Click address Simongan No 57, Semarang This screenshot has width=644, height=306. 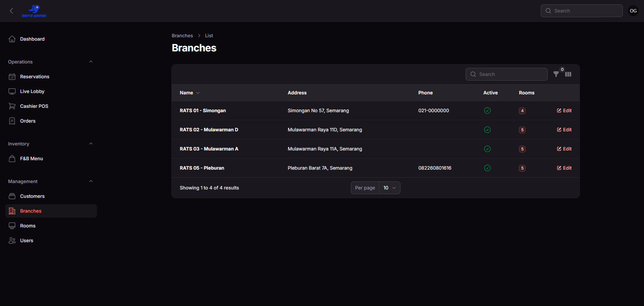click(x=318, y=111)
